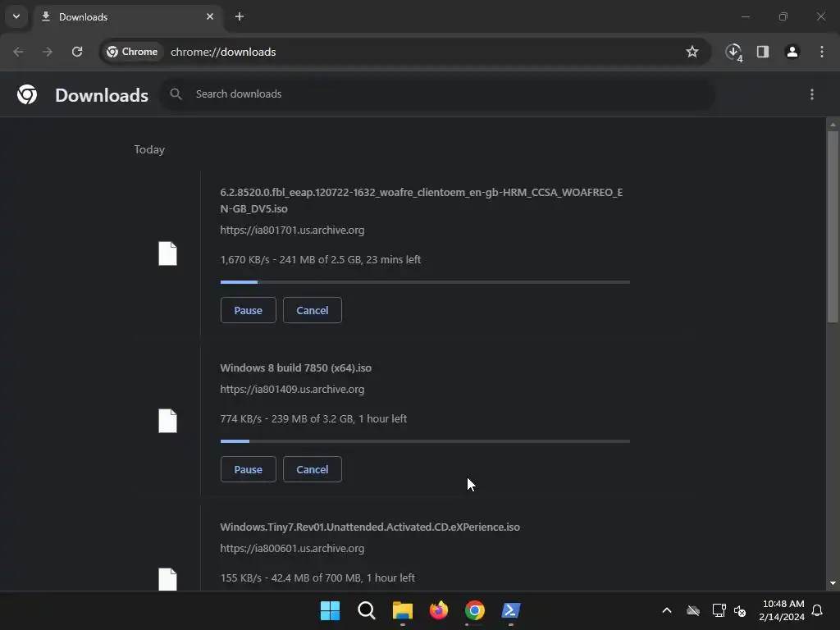Open a new tab with plus button
This screenshot has height=630, width=840.
(240, 16)
